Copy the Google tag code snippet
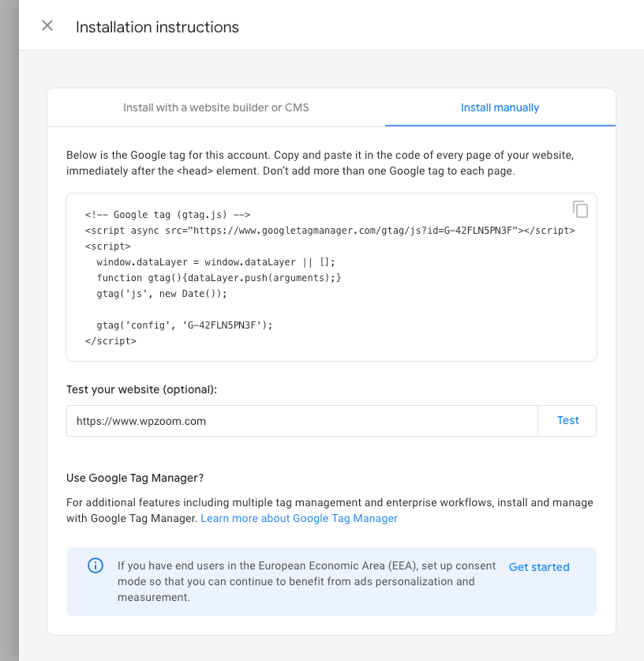Screen dimensions: 644x661 pyautogui.click(x=580, y=209)
